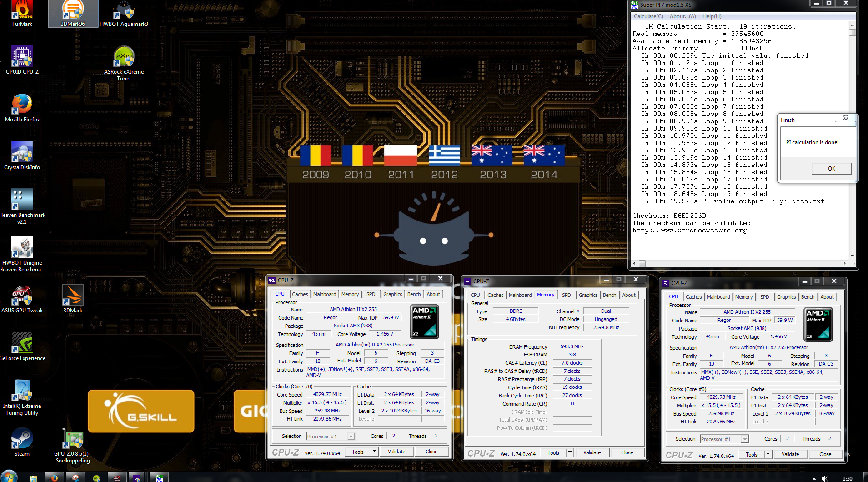868x482 pixels.
Task: Open Tools dropdown arrow in Memory CPU-Z window
Action: click(x=570, y=452)
